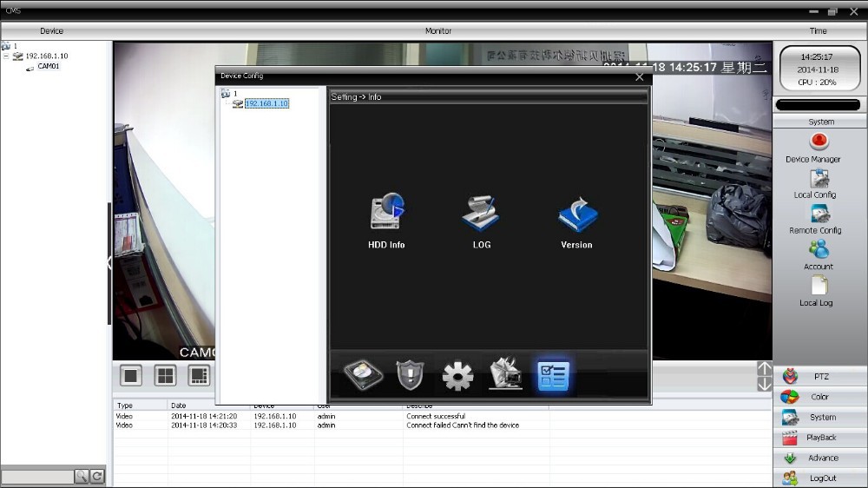Collapse the 192.168.1.10 device tree node
Viewport: 868px width, 488px height.
point(6,56)
